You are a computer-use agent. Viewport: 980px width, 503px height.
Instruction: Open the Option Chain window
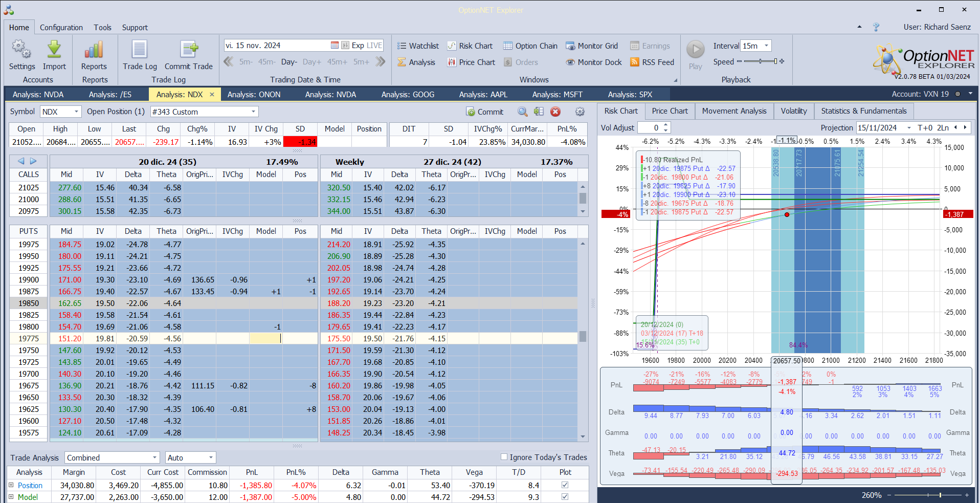(x=530, y=46)
